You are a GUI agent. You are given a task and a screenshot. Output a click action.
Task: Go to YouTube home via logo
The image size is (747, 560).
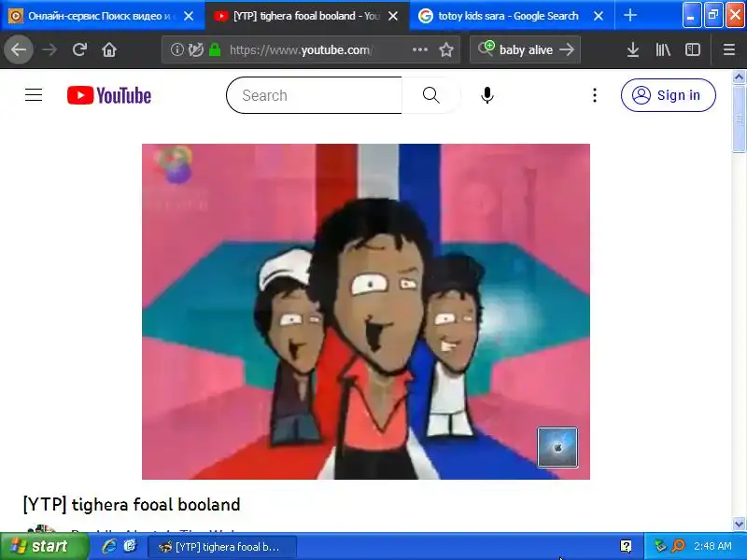[109, 95]
